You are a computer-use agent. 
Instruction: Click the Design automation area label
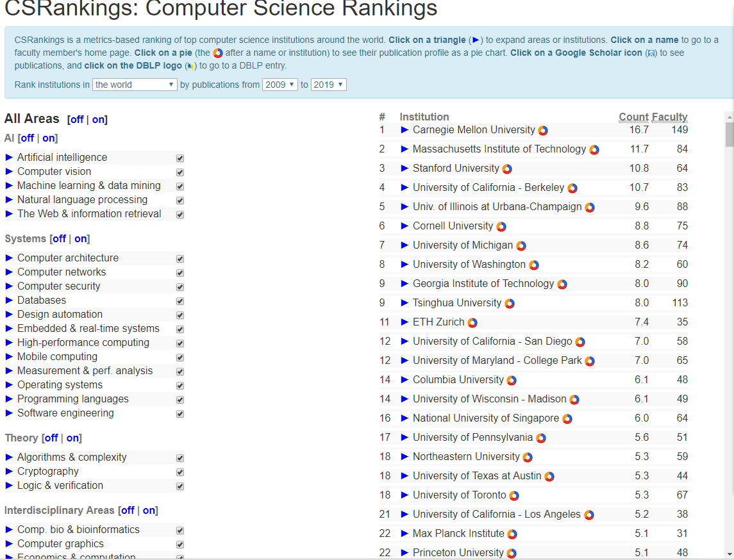(60, 315)
